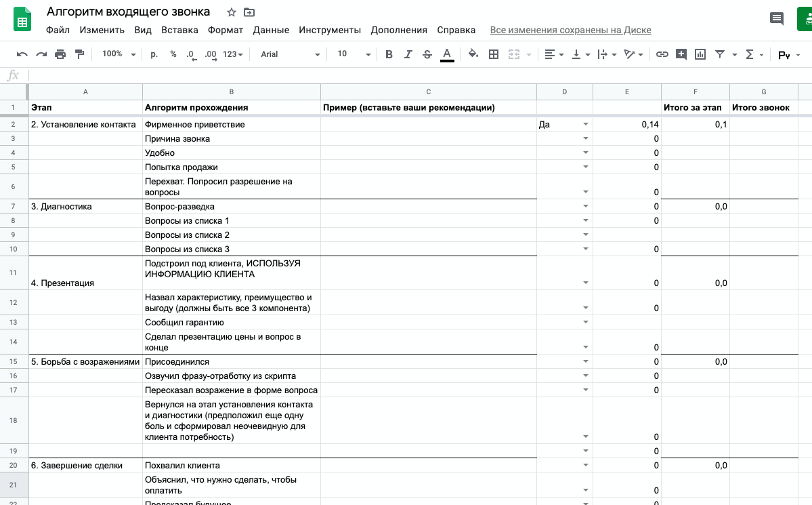Select the header cell Итого звонок
Image resolution: width=812 pixels, height=505 pixels.
pyautogui.click(x=764, y=107)
